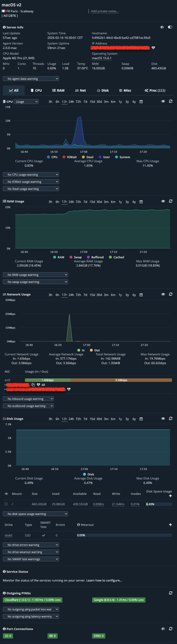Click the CPU chart refresh icon
The width and height of the screenshot is (177, 644).
[170, 101]
